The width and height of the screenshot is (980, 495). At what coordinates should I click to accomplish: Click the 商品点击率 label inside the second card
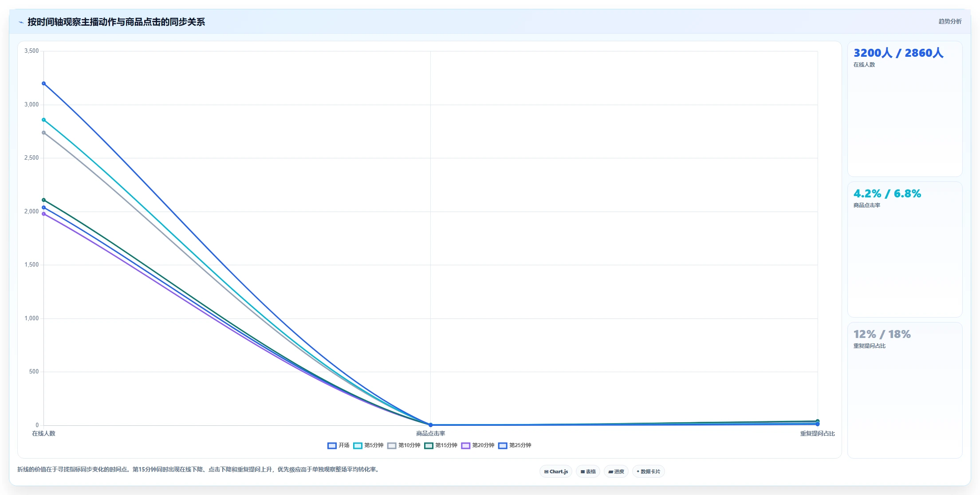tap(867, 205)
